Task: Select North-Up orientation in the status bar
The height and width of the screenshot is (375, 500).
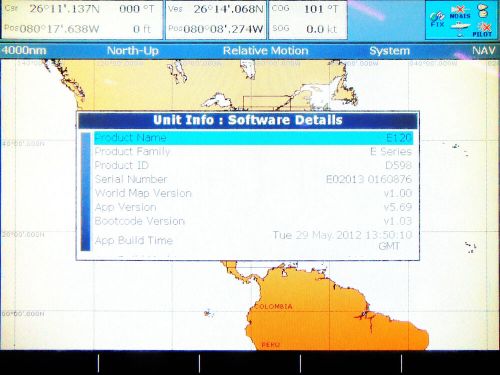Action: click(133, 51)
